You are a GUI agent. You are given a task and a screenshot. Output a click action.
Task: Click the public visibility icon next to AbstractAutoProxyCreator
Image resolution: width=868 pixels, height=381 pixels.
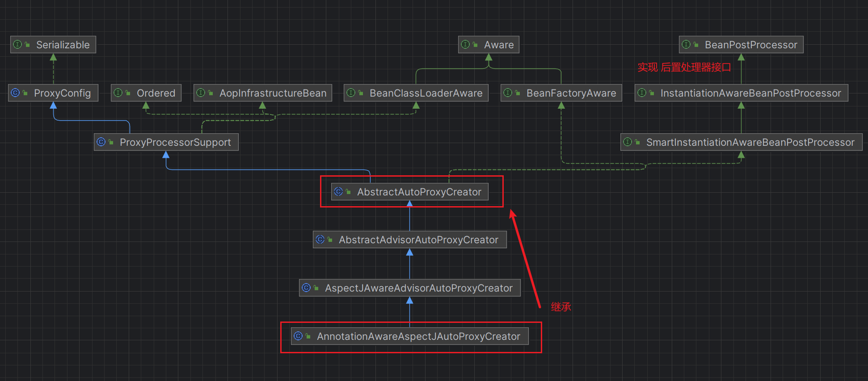click(348, 191)
